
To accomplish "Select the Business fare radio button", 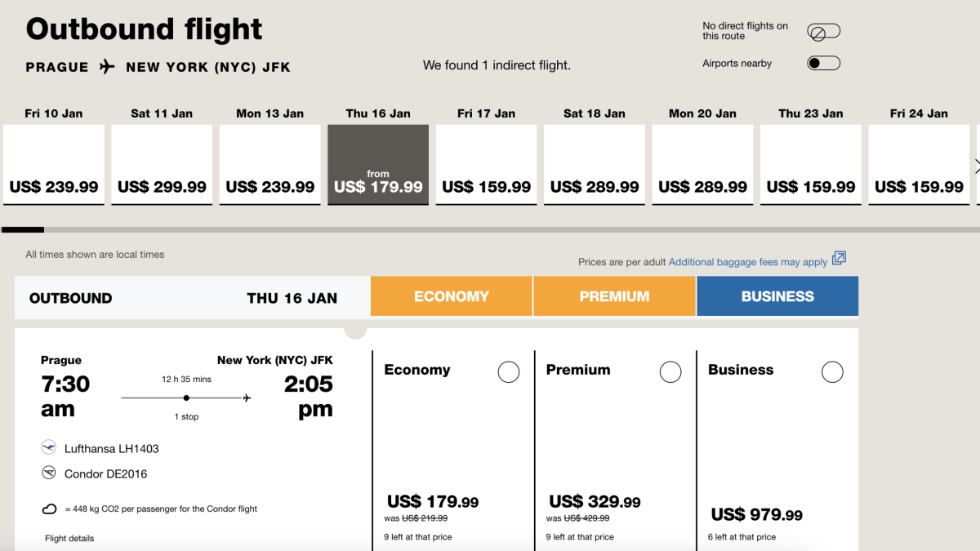I will click(x=832, y=372).
